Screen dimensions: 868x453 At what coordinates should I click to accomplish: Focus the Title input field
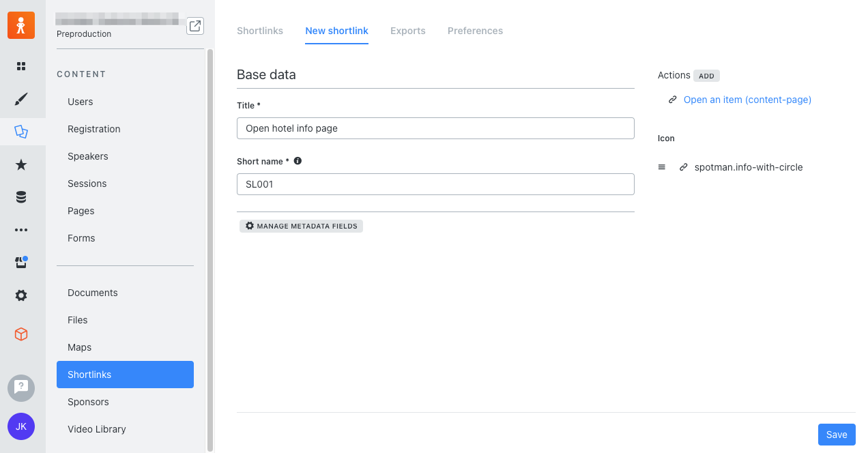point(435,128)
